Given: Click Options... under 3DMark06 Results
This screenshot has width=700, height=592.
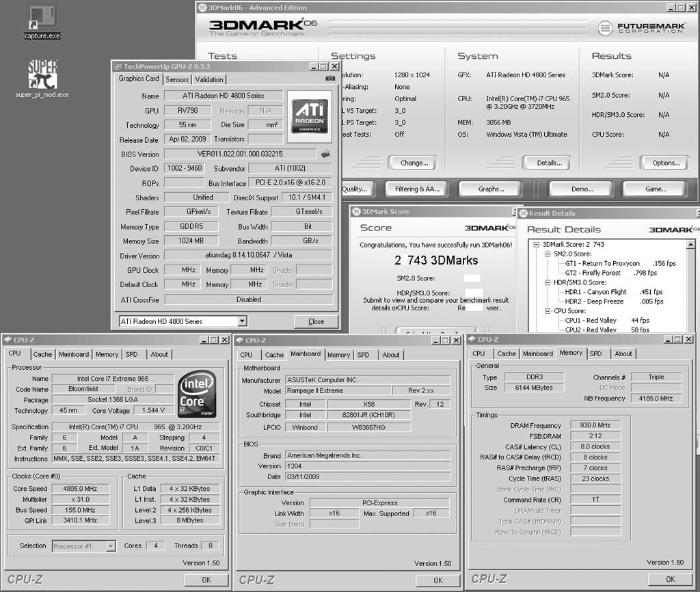Looking at the screenshot, I should coord(666,163).
